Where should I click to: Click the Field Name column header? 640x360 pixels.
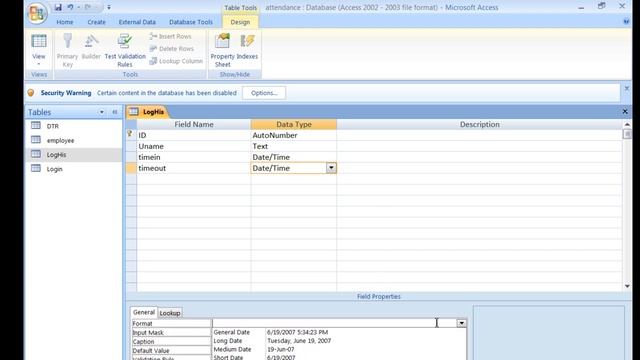(194, 124)
